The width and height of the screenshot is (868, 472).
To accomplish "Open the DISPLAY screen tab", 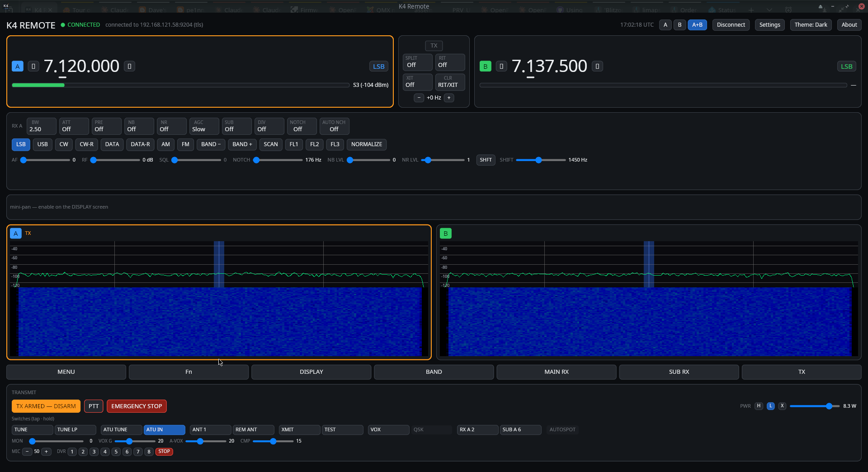I will coord(311,372).
